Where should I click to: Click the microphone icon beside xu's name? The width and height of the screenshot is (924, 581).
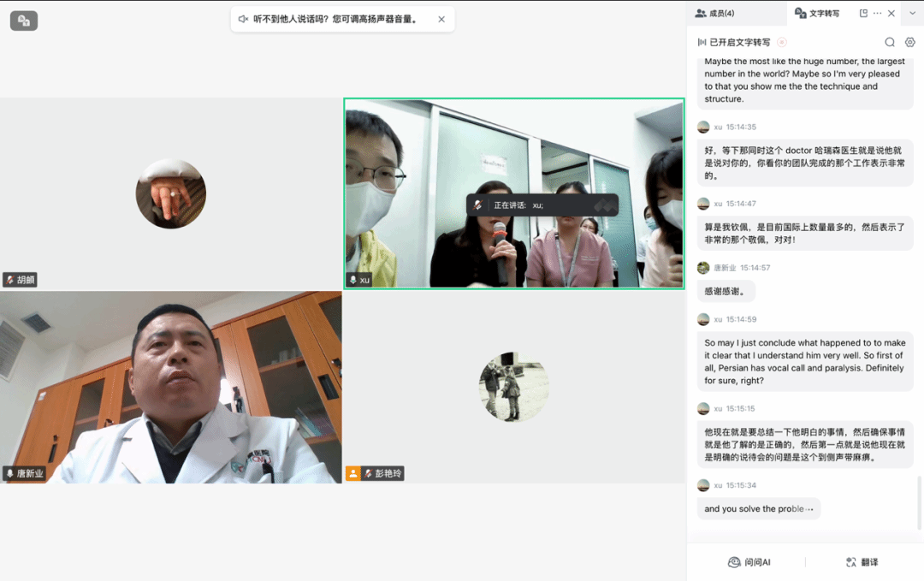(x=352, y=280)
